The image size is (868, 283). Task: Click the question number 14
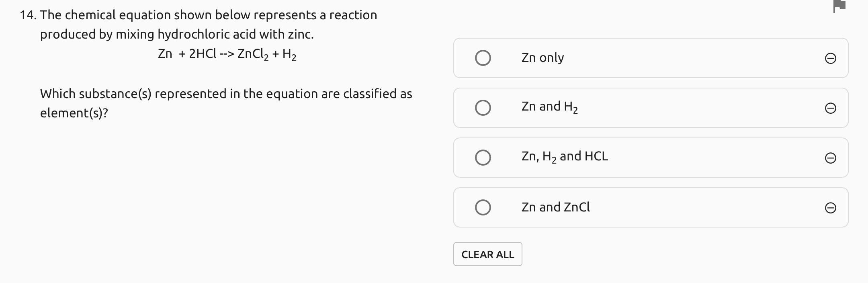click(x=28, y=15)
